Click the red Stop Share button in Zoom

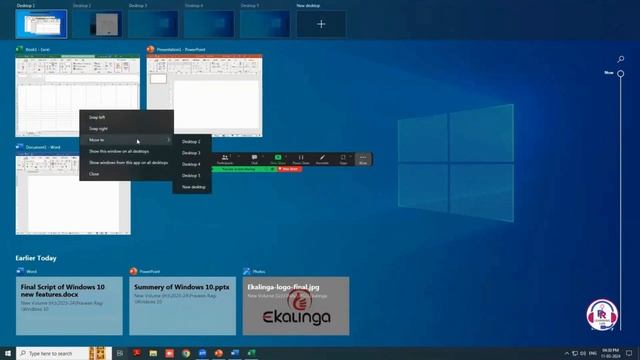click(289, 169)
